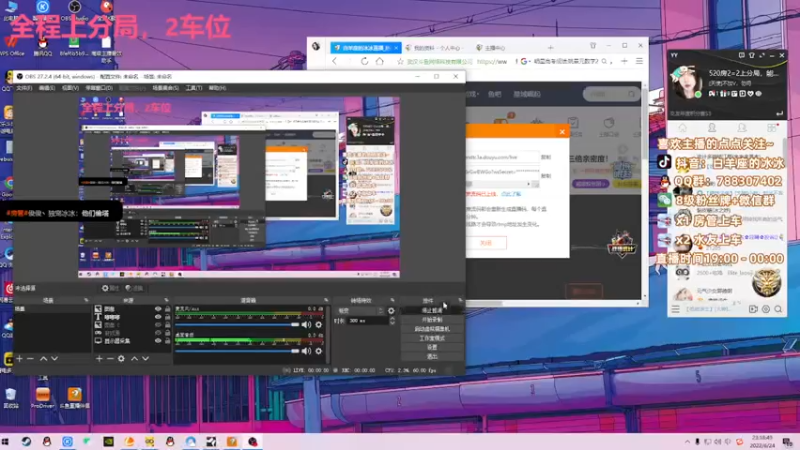The height and width of the screenshot is (450, 800).
Task: Open Help menu in OBS
Action: [x=217, y=88]
